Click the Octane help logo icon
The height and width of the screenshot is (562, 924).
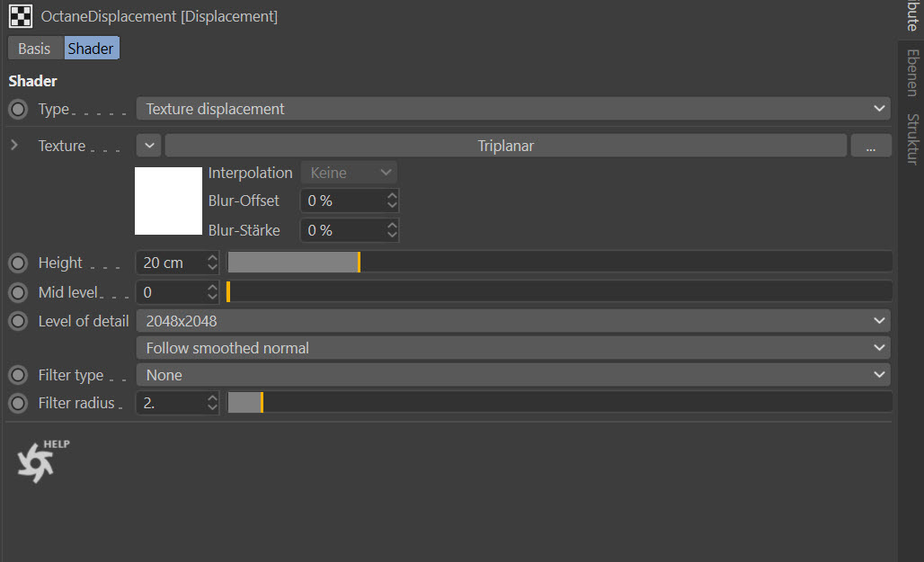[x=37, y=462]
